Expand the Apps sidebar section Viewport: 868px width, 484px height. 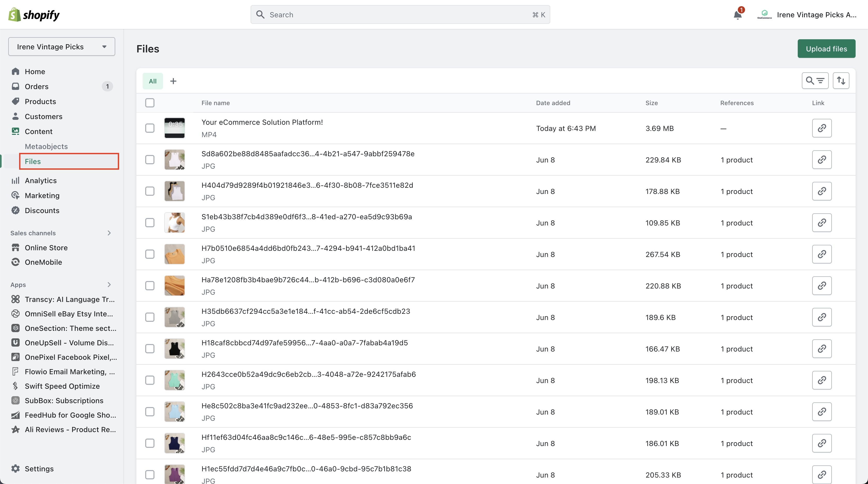(109, 284)
